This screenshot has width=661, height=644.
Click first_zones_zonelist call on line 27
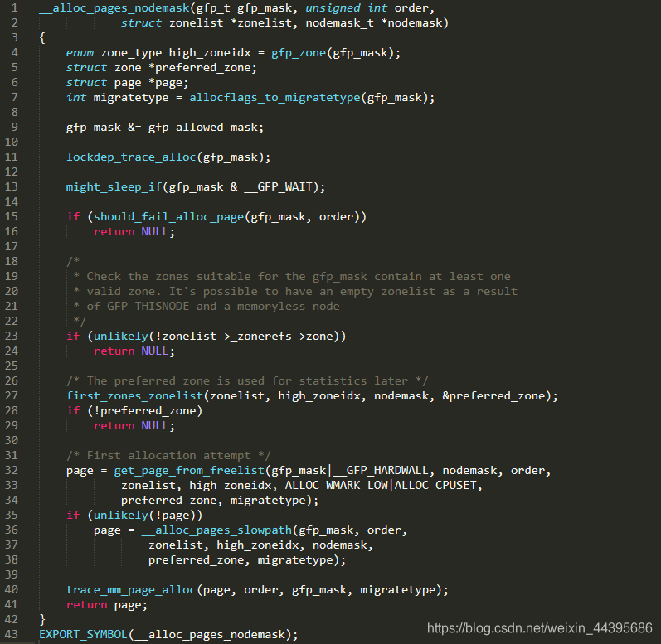(134, 395)
